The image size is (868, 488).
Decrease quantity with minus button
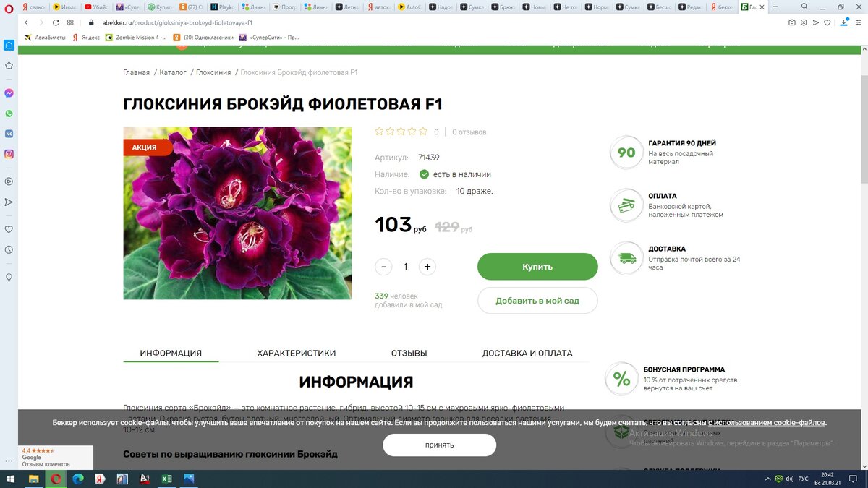click(383, 267)
